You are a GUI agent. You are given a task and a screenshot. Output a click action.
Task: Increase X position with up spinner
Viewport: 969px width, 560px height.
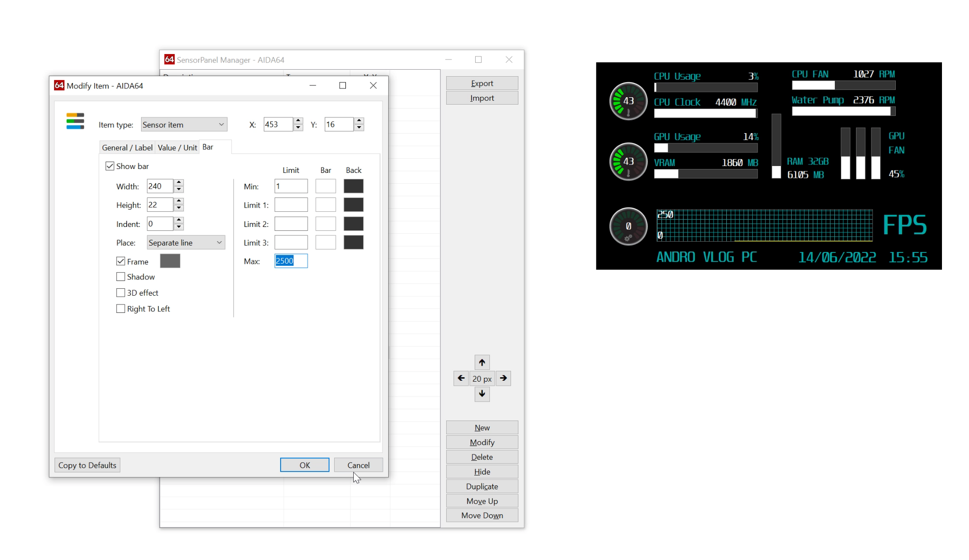tap(298, 121)
